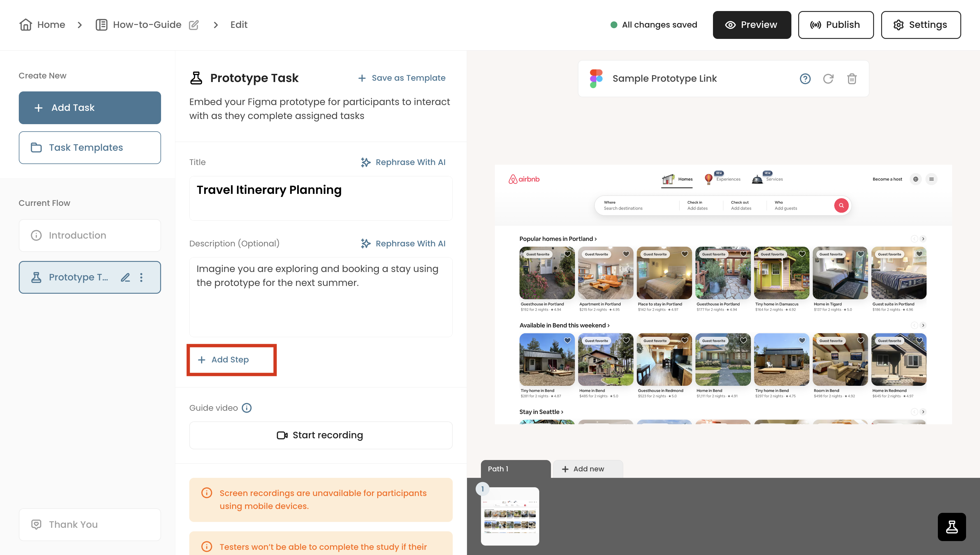The width and height of the screenshot is (980, 555).
Task: Click the Description text area
Action: [321, 297]
